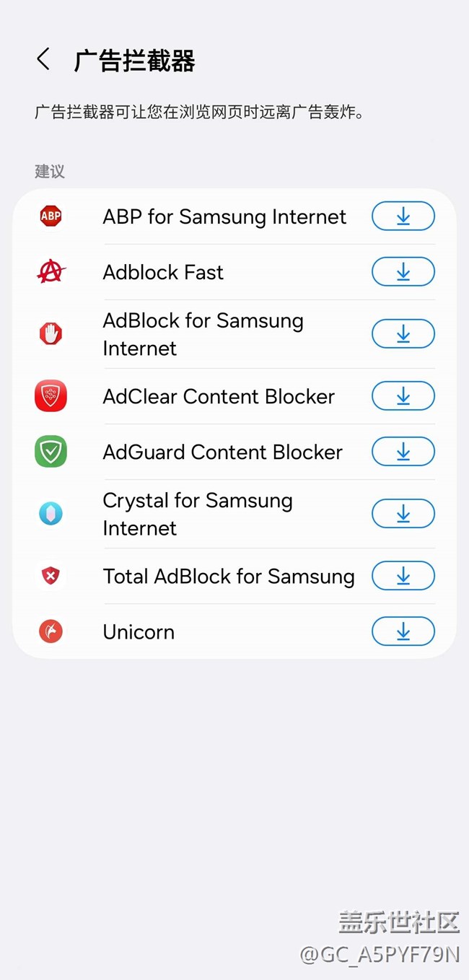Tap the Unicorn red circle icon
Image resolution: width=469 pixels, height=980 pixels.
click(51, 631)
